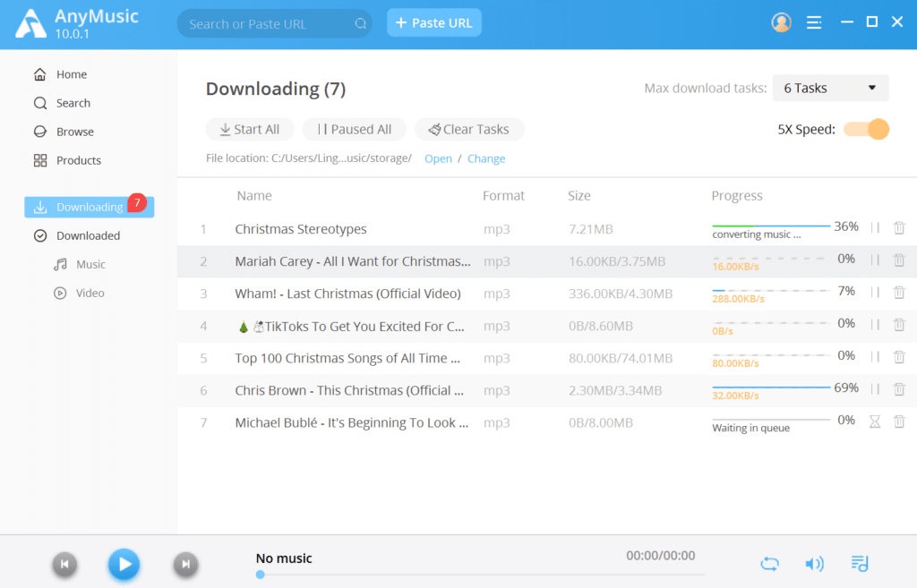Delete the Michael Bublé queued task
The height and width of the screenshot is (588, 917).
pyautogui.click(x=899, y=422)
